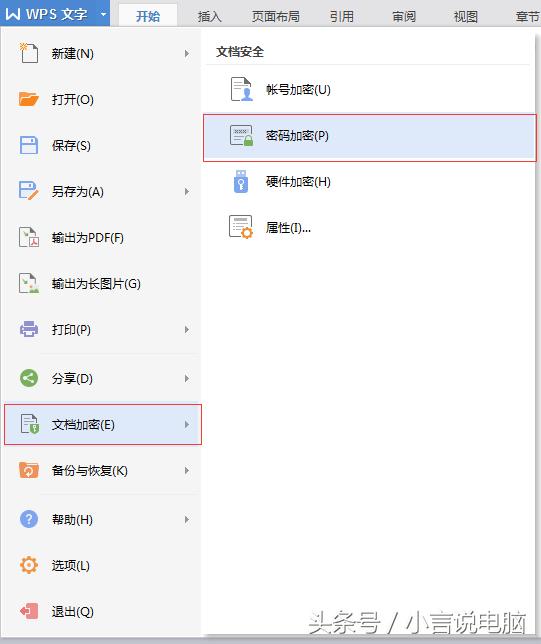Image resolution: width=541 pixels, height=644 pixels.
Task: Choose 输出为长图片(G) label
Action: tap(96, 283)
